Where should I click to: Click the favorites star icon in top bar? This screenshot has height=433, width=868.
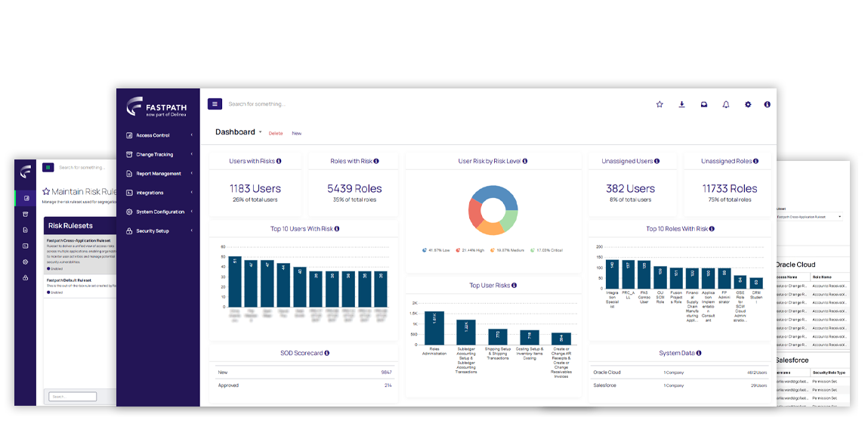click(x=659, y=104)
